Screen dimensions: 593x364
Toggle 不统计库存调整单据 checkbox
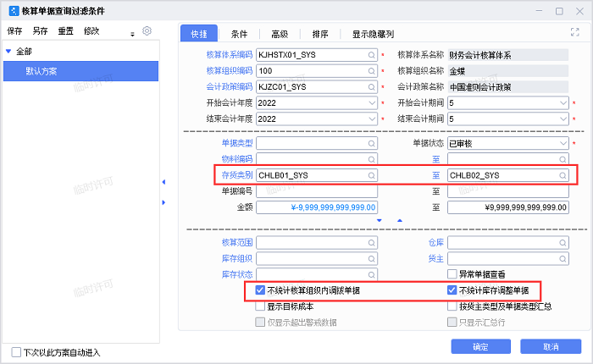coord(452,290)
